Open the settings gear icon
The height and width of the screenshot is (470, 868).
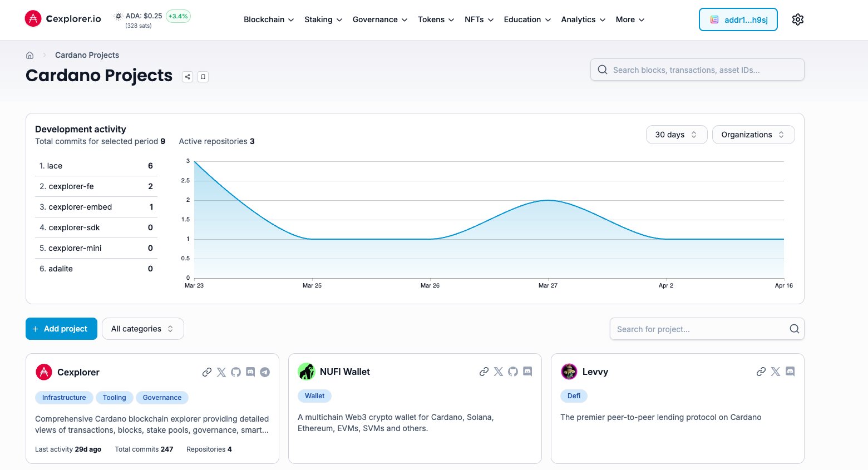[x=797, y=19]
